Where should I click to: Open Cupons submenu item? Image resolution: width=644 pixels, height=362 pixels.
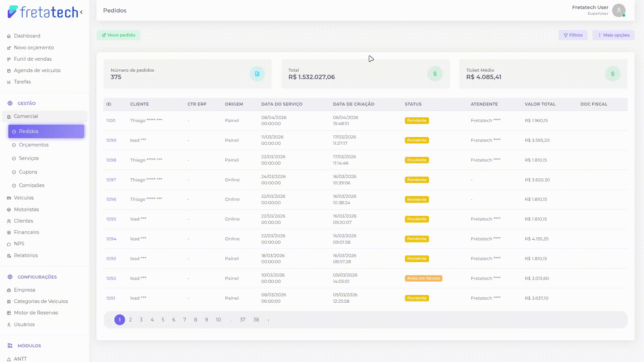tap(28, 172)
